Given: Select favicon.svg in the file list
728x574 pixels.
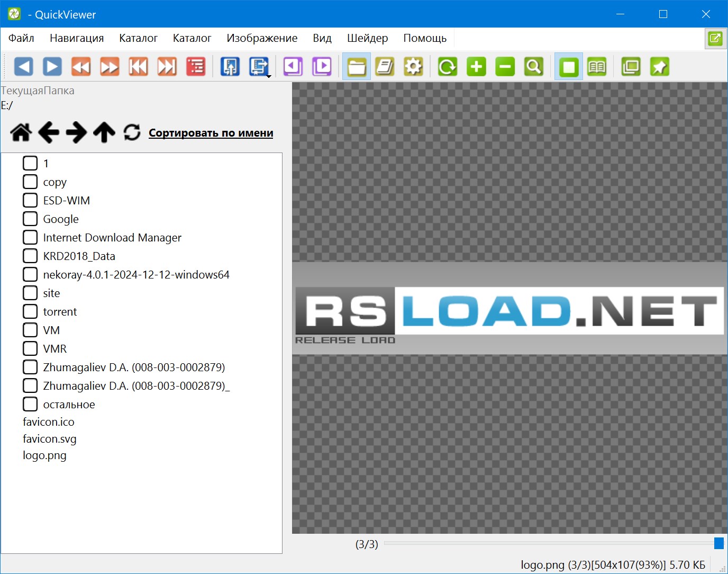Looking at the screenshot, I should (x=50, y=439).
